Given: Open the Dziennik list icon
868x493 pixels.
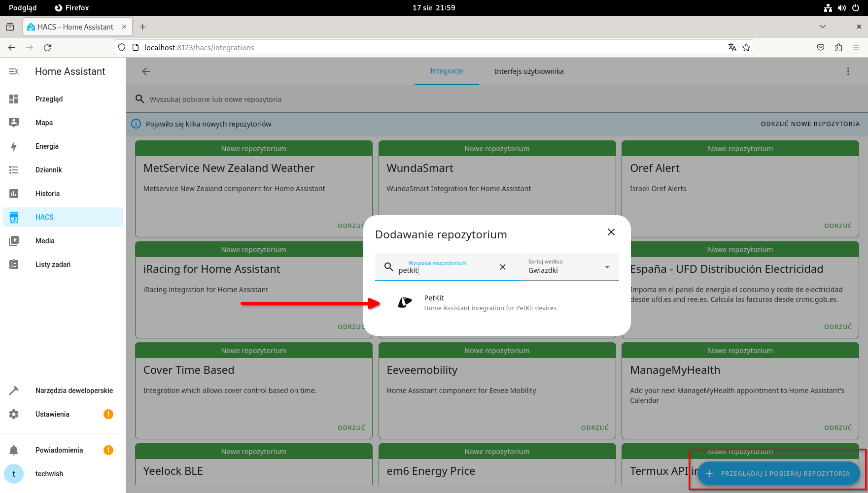Looking at the screenshot, I should coord(14,170).
